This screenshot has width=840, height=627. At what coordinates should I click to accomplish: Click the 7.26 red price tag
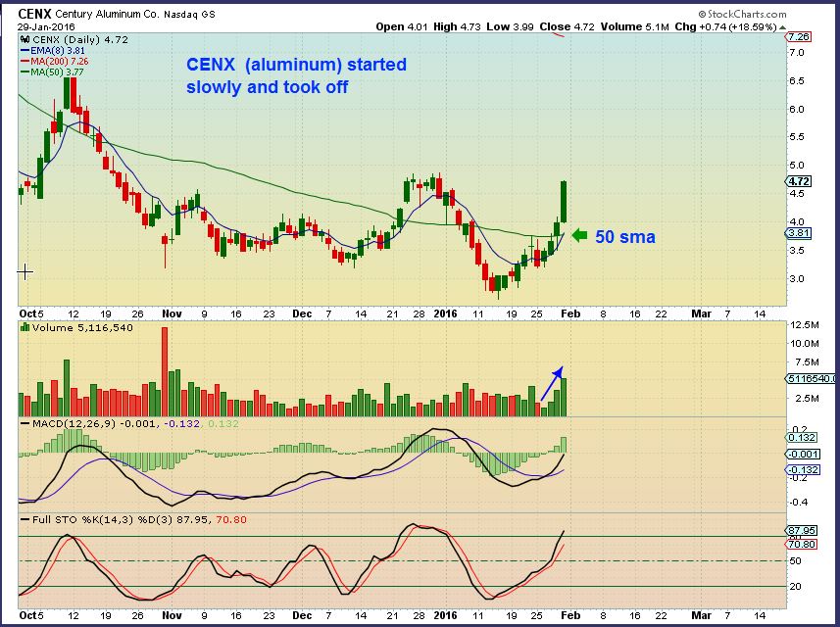click(x=798, y=37)
